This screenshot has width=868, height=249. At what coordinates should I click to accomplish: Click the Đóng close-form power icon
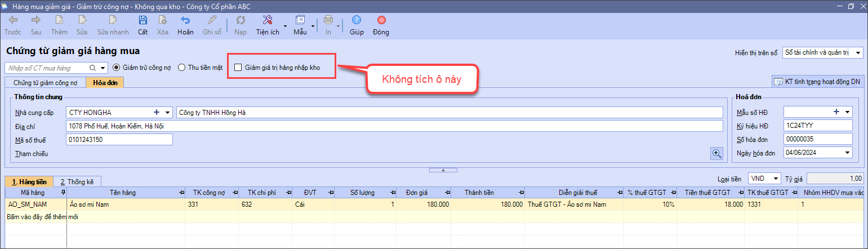point(381,21)
